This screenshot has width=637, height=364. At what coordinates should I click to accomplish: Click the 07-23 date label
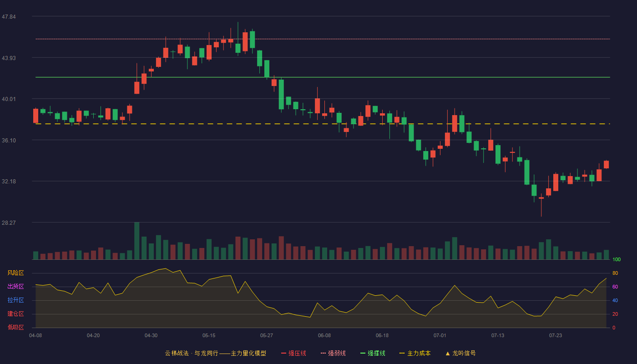(556, 335)
